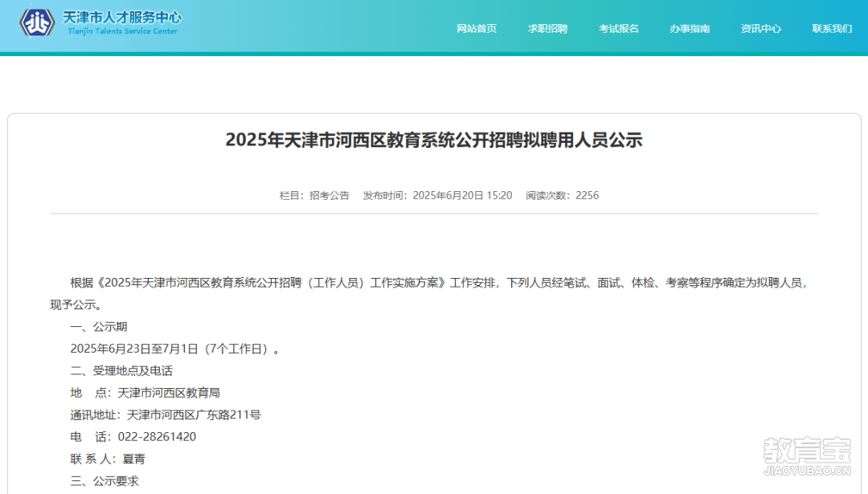Click the read count 阅读次数：2256
Image resolution: width=868 pixels, height=494 pixels.
coord(563,196)
